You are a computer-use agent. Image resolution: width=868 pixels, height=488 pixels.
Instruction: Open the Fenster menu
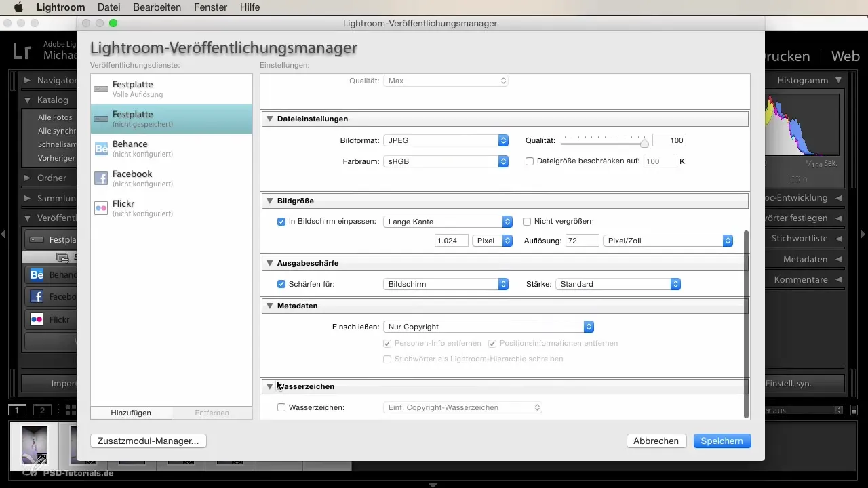click(x=210, y=7)
